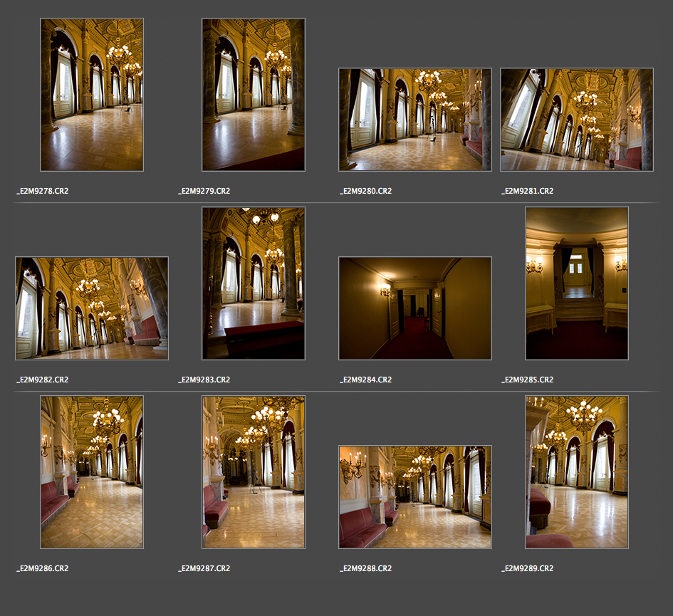Select the _E2M9278.CR2 photo thumbnail
The width and height of the screenshot is (673, 616).
[x=92, y=95]
